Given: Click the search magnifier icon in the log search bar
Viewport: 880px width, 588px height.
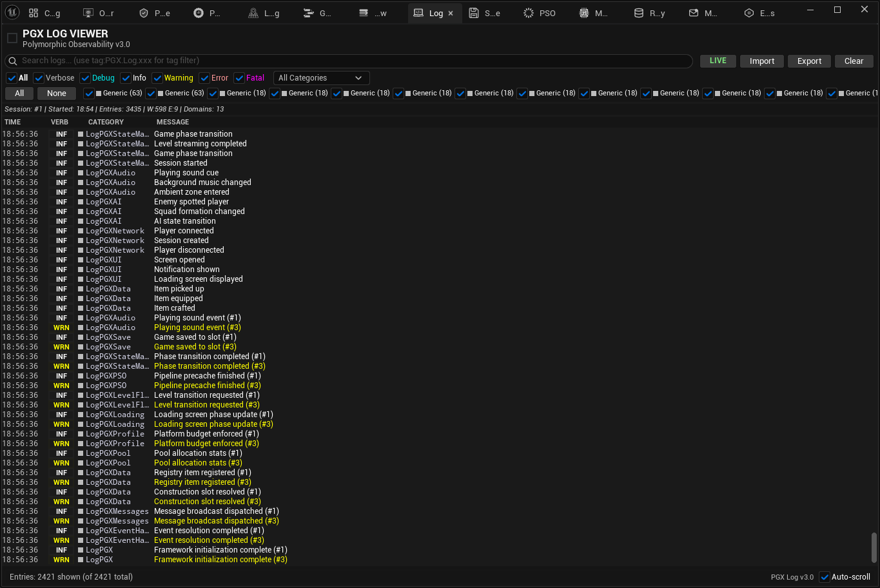Looking at the screenshot, I should tap(12, 61).
